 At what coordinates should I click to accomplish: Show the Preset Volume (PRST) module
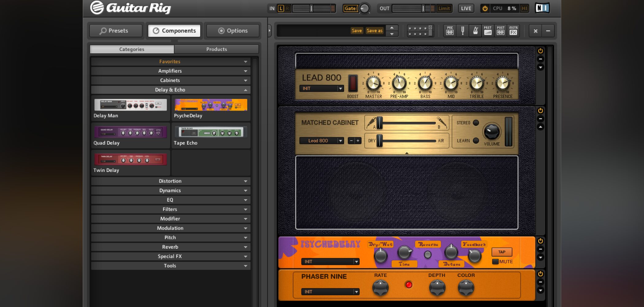point(488,31)
